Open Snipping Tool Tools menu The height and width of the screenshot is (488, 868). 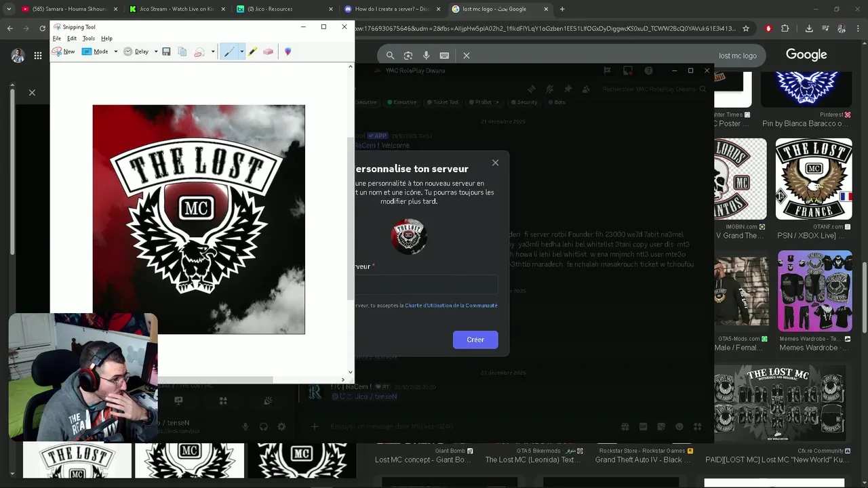coord(89,39)
